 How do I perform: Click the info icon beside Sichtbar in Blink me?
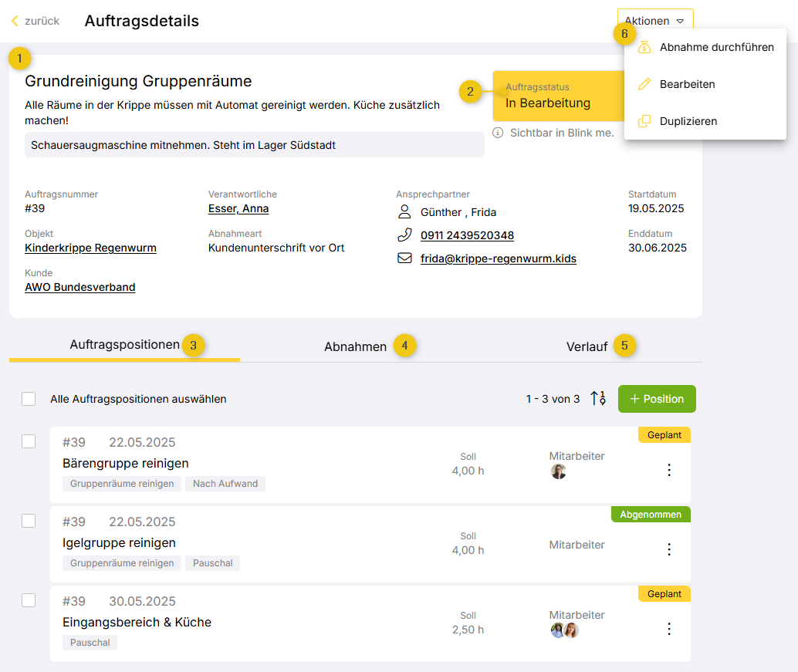coord(499,133)
